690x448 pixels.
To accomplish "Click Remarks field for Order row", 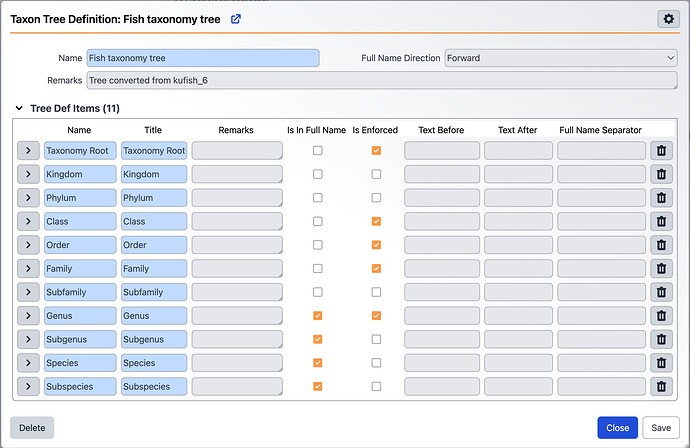I will (x=237, y=245).
